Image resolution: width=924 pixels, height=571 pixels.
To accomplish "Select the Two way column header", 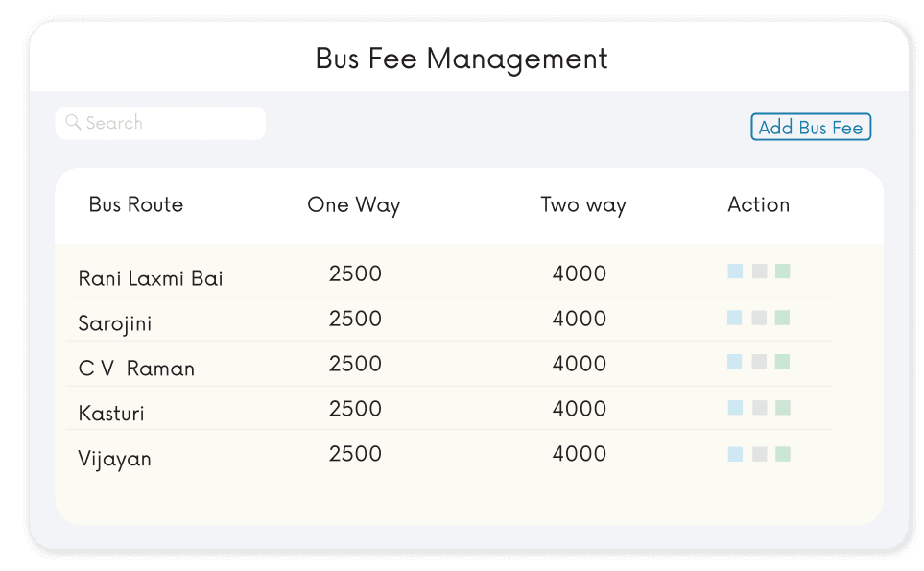I will (x=583, y=204).
